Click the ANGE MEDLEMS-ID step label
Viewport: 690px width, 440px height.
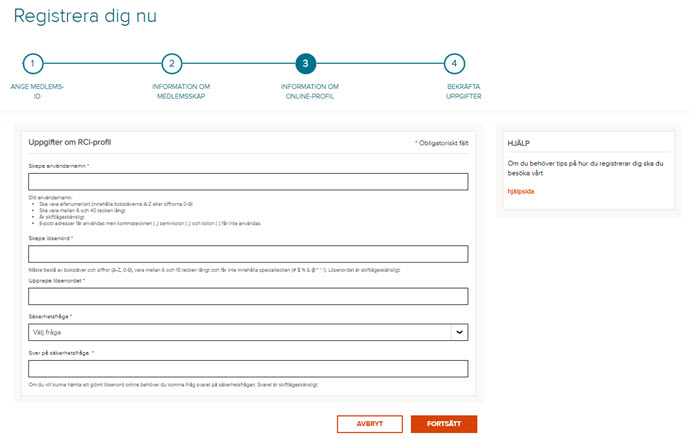[x=37, y=92]
